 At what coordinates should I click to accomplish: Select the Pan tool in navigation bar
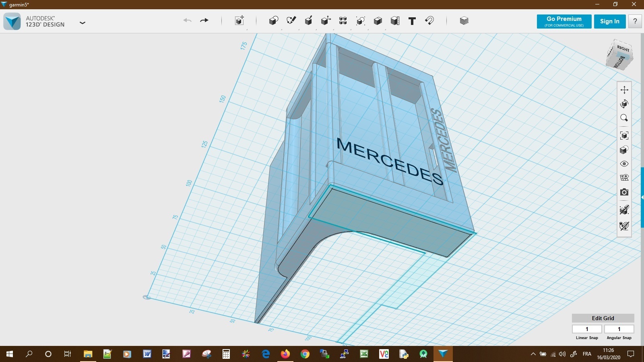point(624,90)
